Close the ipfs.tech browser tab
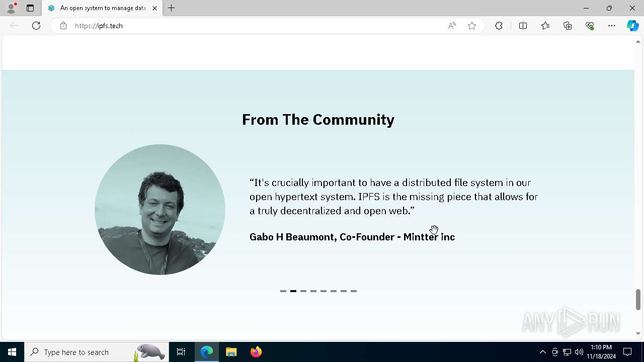This screenshot has width=644, height=362. click(154, 8)
